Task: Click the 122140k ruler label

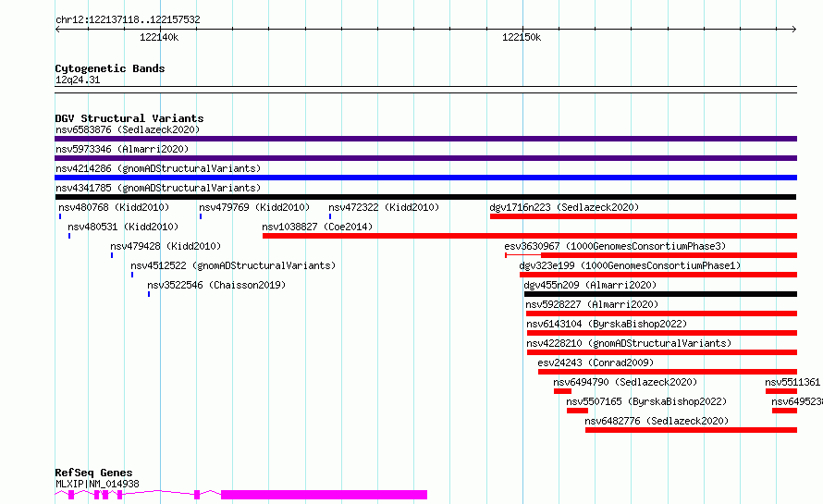Action: (x=159, y=37)
